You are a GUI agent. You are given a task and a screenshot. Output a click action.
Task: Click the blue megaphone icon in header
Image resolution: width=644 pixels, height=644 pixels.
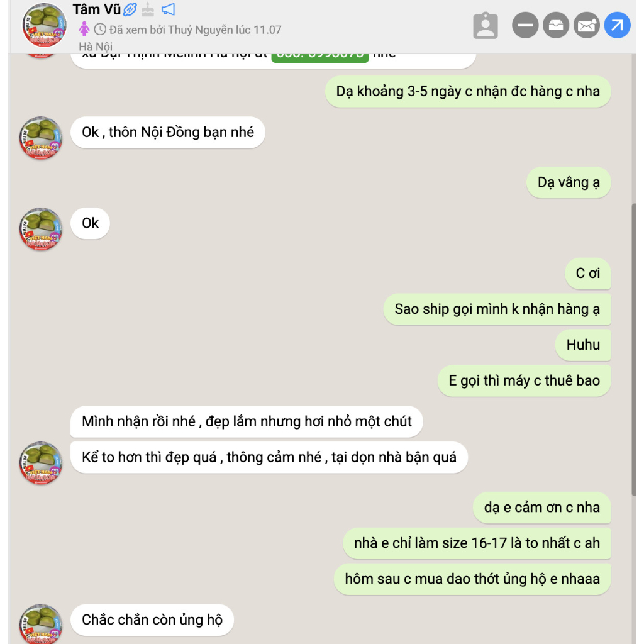point(168,9)
